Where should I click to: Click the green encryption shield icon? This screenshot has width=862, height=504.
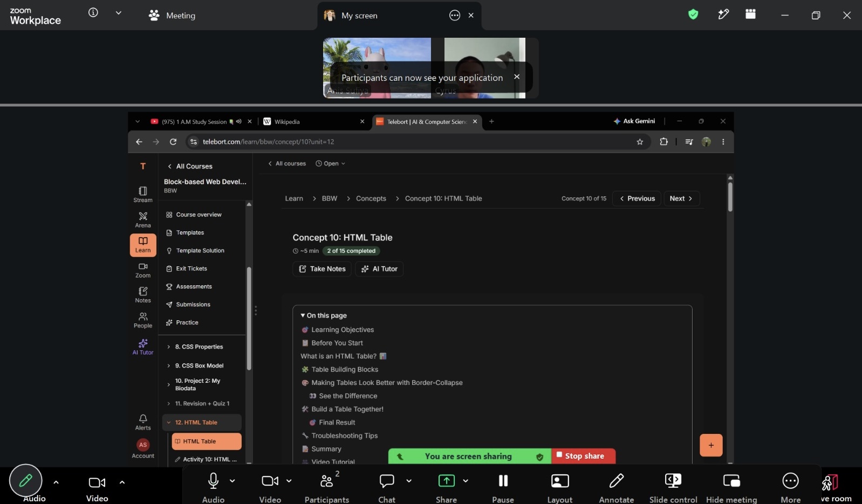click(x=693, y=15)
